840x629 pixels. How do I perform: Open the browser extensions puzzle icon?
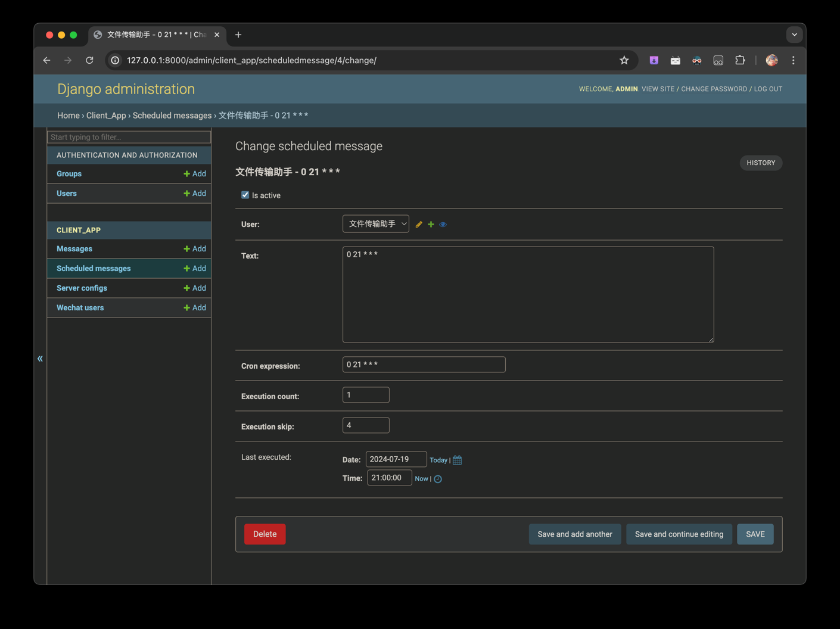740,60
